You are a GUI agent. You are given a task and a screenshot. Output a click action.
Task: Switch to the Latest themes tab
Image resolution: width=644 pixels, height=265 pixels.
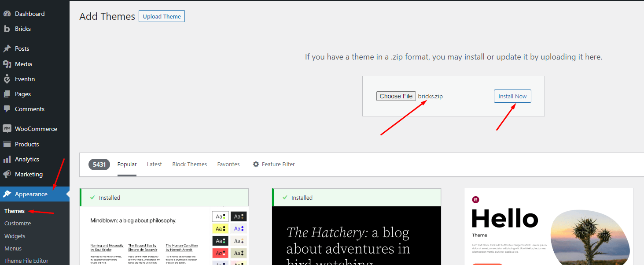(x=154, y=164)
